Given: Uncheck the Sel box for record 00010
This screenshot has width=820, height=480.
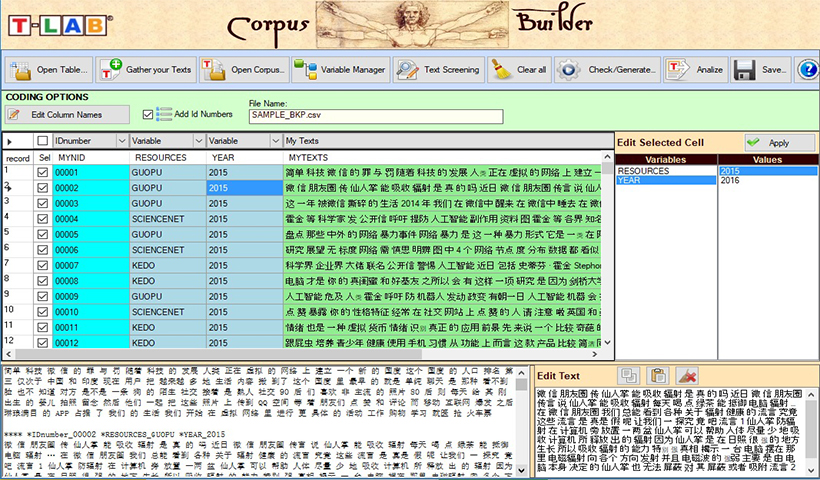Looking at the screenshot, I should pos(43,312).
